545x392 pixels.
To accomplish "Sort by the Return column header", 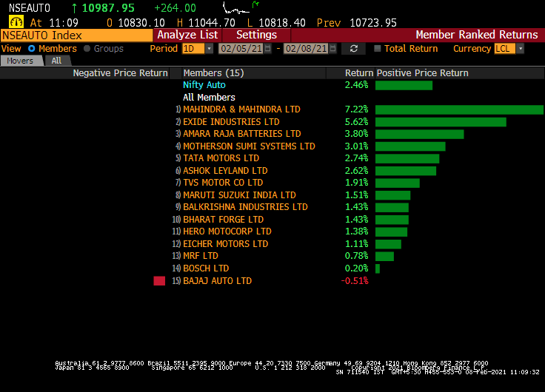I will point(358,73).
